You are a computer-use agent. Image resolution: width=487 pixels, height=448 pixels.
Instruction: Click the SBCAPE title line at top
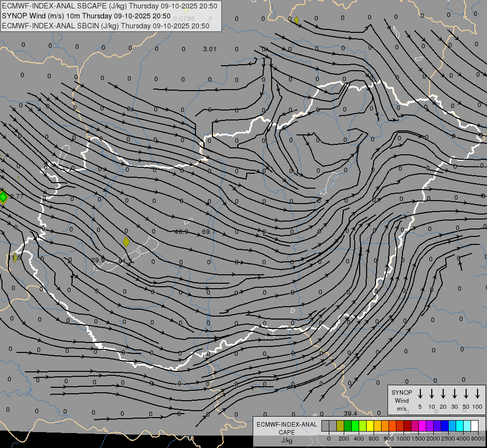(x=109, y=6)
